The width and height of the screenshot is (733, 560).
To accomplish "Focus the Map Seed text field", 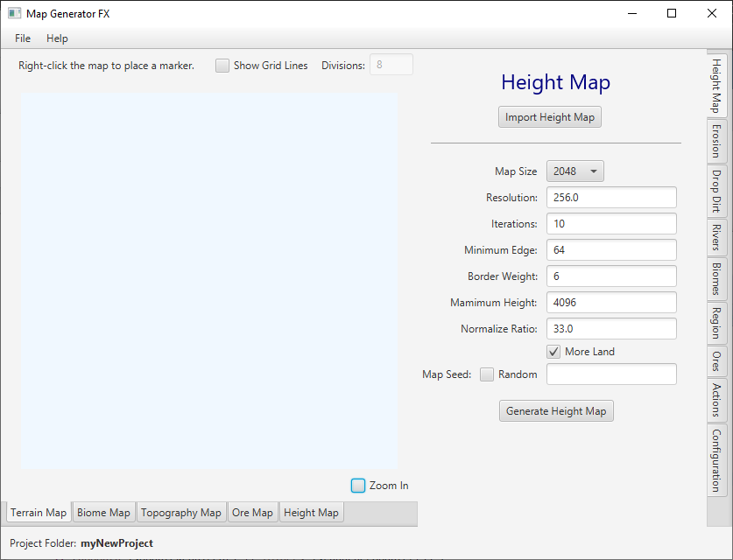I will pyautogui.click(x=611, y=374).
